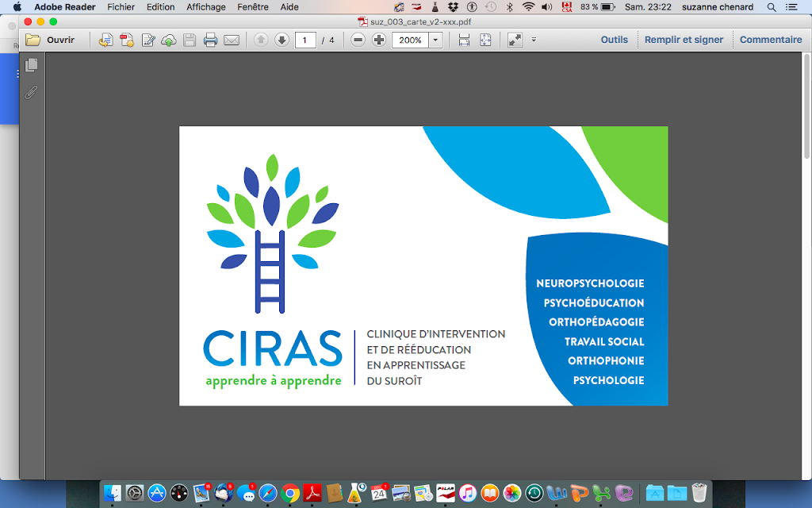Switch to read mode icon
This screenshot has height=508, width=812.
click(x=515, y=40)
